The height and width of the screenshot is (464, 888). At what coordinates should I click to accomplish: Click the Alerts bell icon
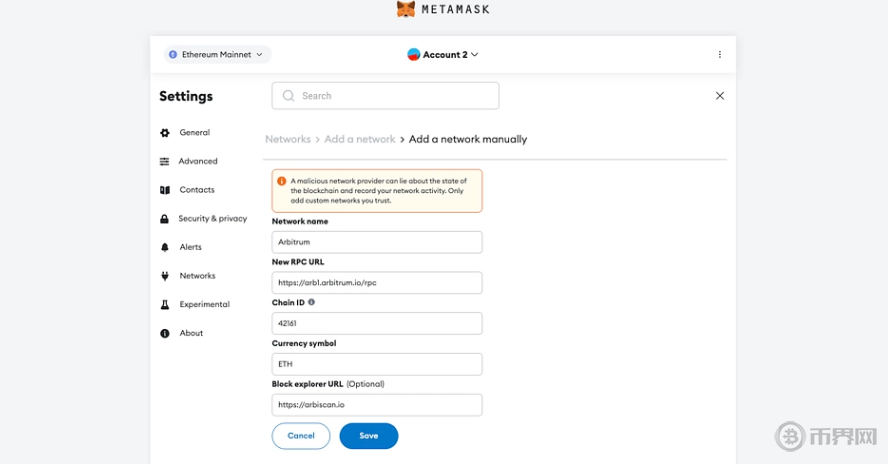[165, 247]
